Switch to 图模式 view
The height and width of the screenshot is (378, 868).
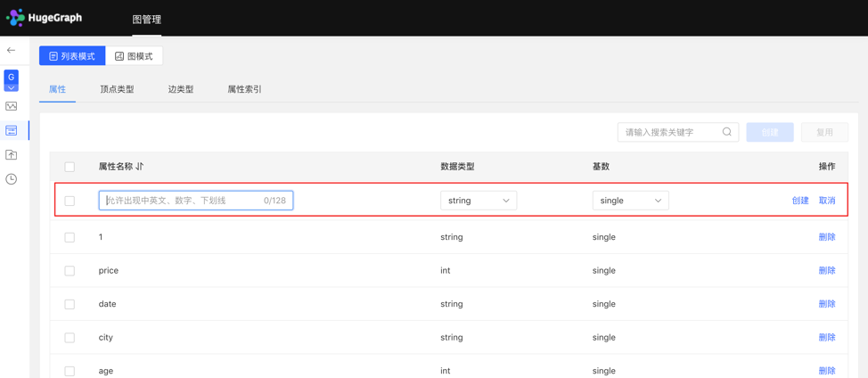point(134,56)
